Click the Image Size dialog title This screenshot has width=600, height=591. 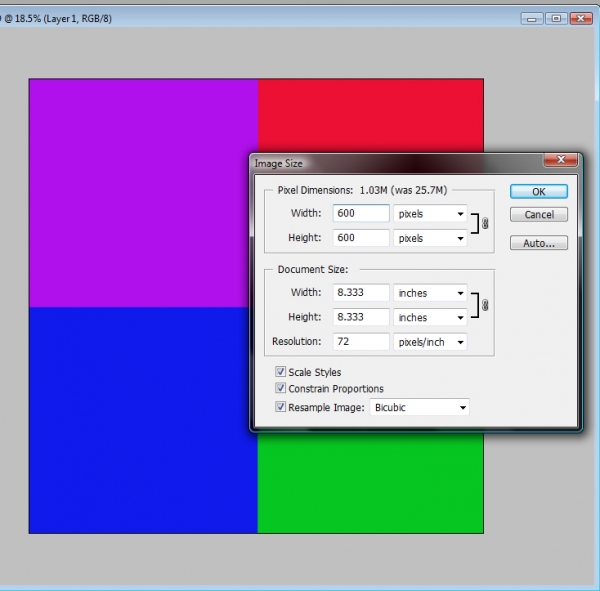pos(279,163)
